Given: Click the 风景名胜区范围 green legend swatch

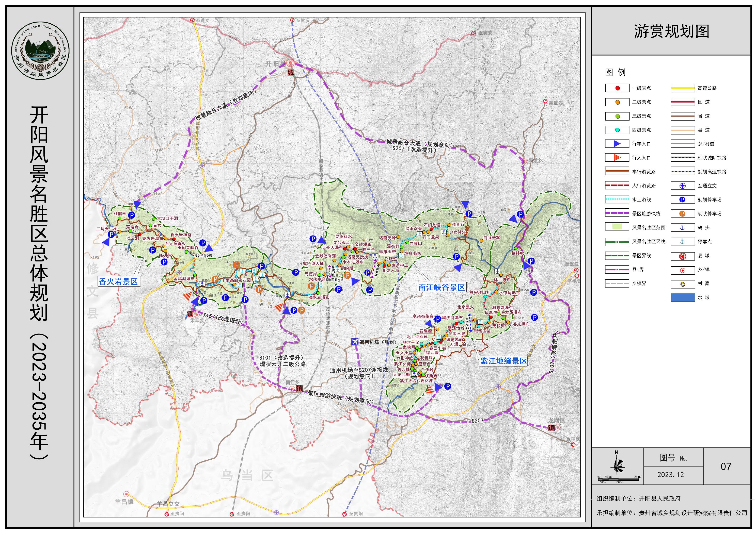Looking at the screenshot, I should (x=617, y=227).
